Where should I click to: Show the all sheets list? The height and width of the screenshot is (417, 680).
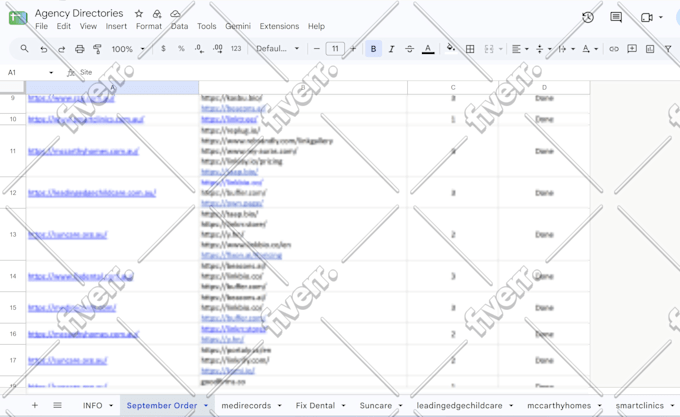click(x=57, y=405)
